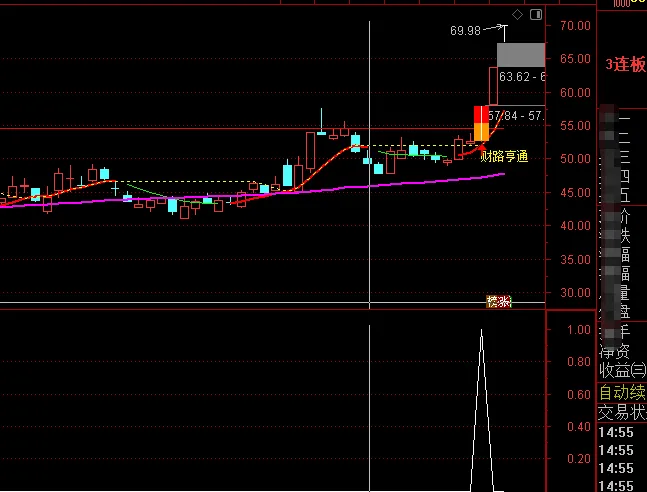Select the 财路亨通 signal label
The image size is (647, 492).
(x=504, y=156)
